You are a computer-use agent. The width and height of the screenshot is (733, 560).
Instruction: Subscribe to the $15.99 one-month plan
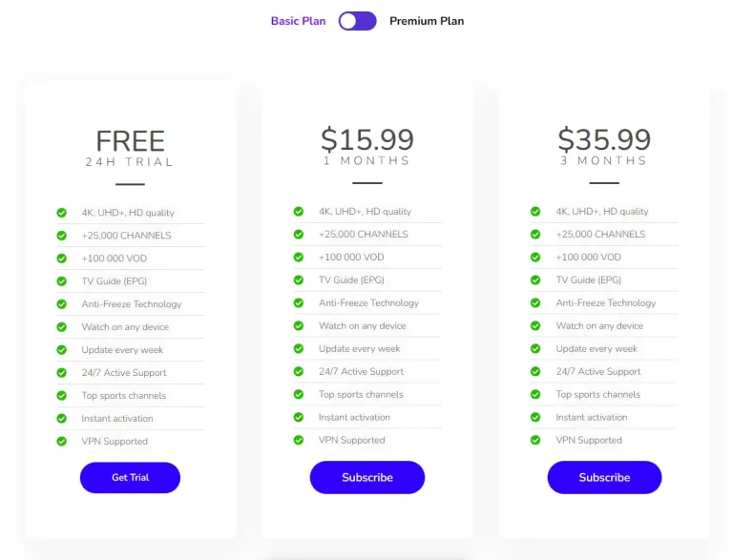coord(367,477)
